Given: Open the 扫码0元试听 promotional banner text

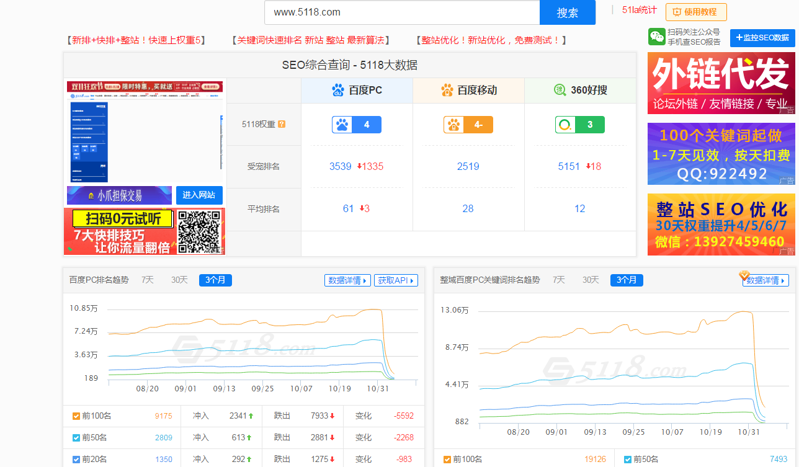Looking at the screenshot, I should pyautogui.click(x=122, y=219).
